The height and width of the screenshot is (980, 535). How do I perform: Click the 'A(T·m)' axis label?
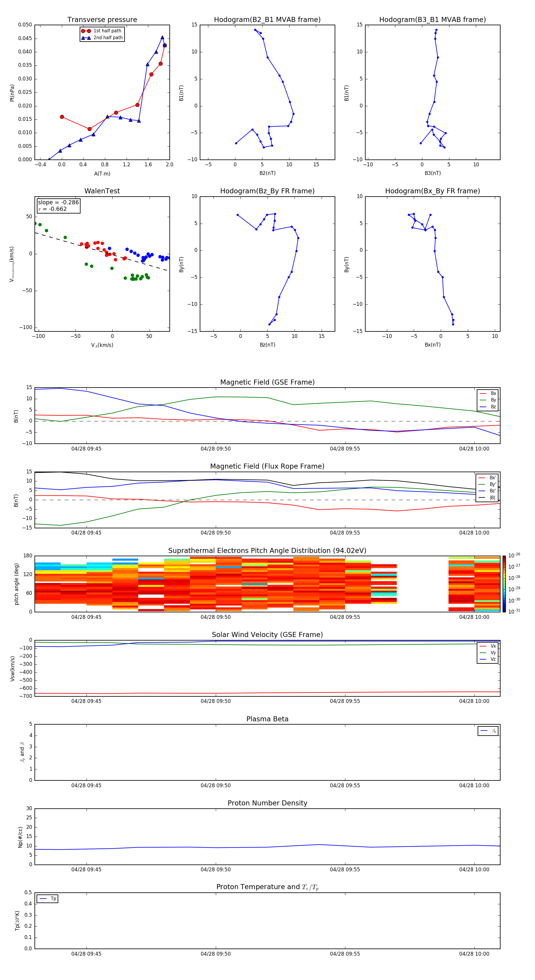102,174
